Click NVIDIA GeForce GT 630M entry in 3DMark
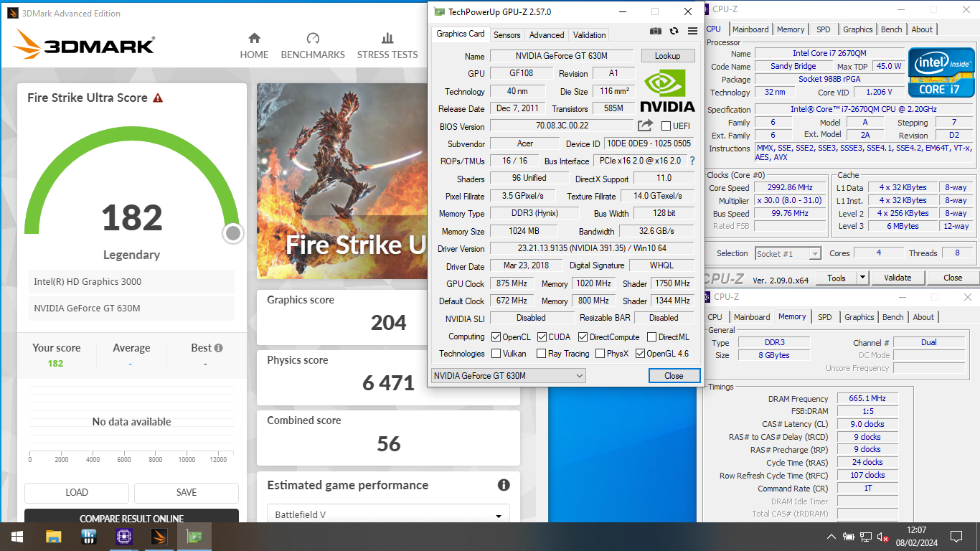The height and width of the screenshot is (551, 980). coord(131,309)
